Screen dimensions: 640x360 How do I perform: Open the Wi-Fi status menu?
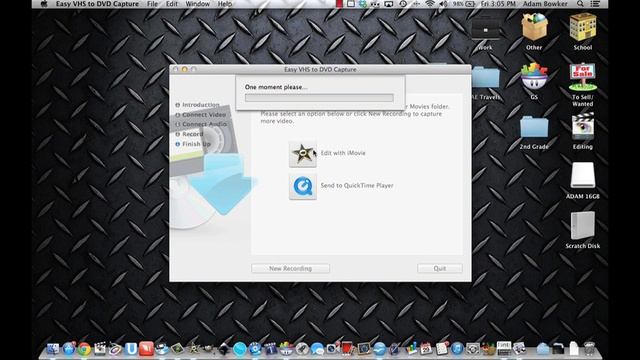click(x=429, y=4)
